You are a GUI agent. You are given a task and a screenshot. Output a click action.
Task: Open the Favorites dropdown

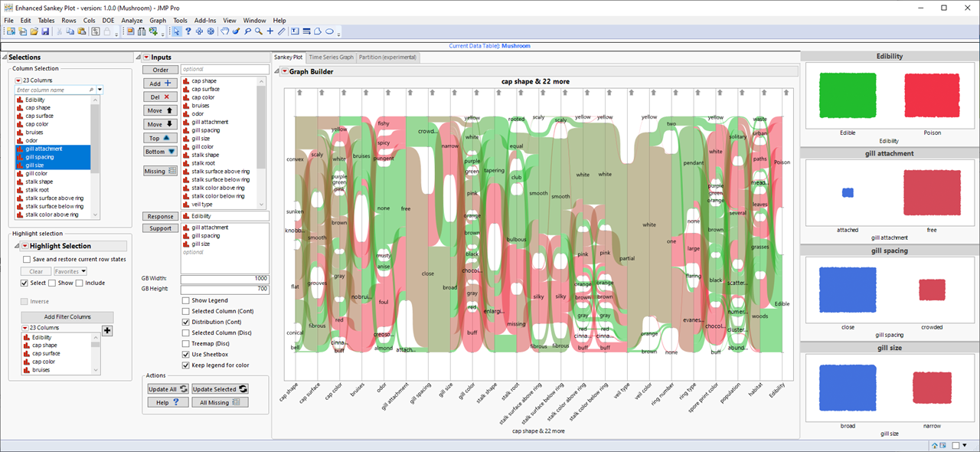click(x=70, y=271)
